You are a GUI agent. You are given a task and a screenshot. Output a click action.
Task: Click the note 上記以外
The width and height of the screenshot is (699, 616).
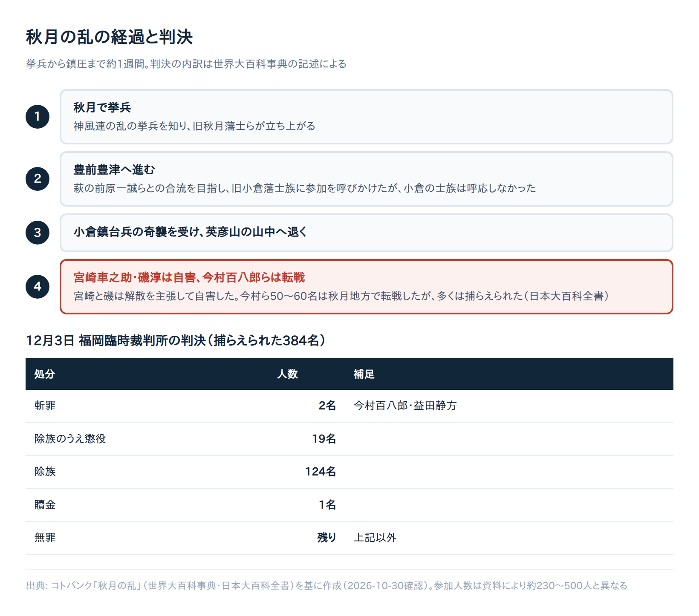click(375, 538)
